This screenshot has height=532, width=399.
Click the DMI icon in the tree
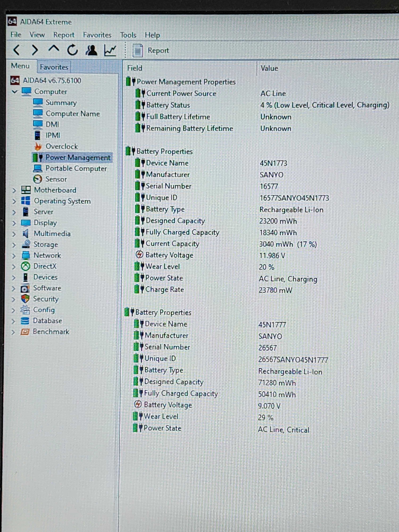(38, 125)
